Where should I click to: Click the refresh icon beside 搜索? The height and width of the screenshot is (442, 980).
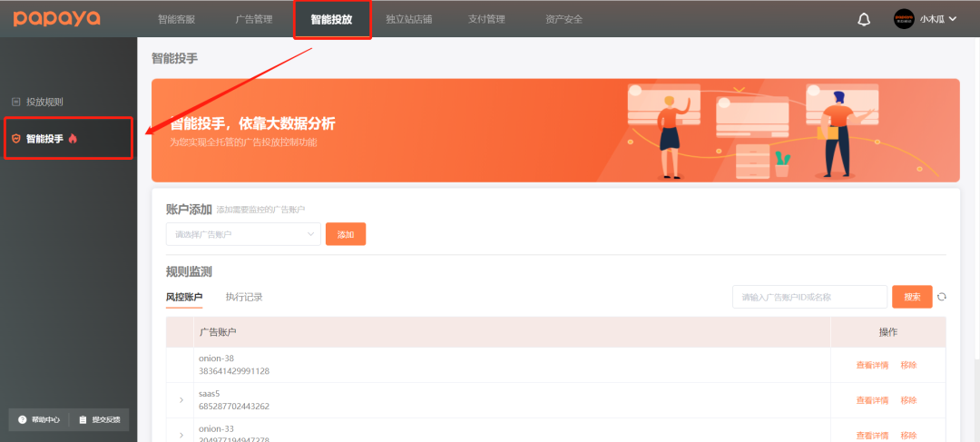click(x=942, y=297)
